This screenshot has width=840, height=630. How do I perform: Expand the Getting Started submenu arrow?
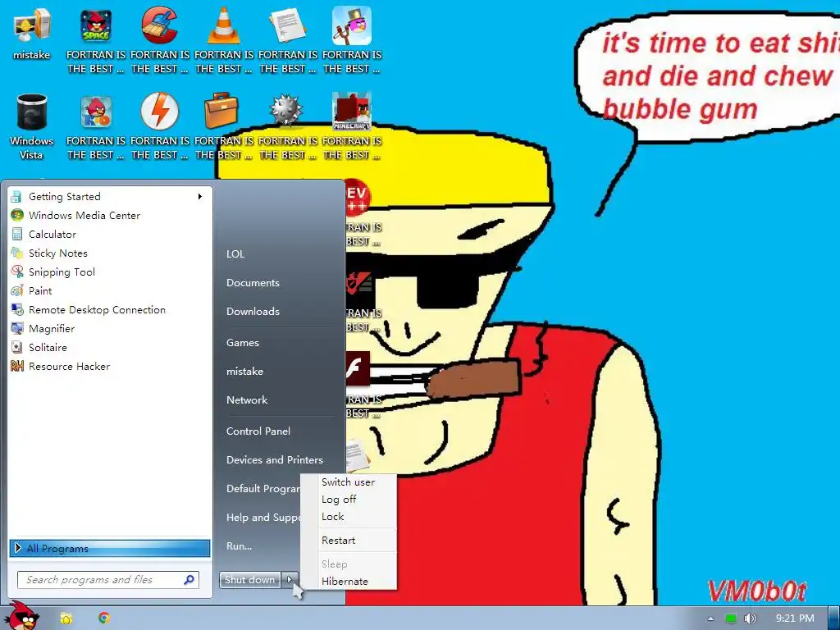coord(200,196)
